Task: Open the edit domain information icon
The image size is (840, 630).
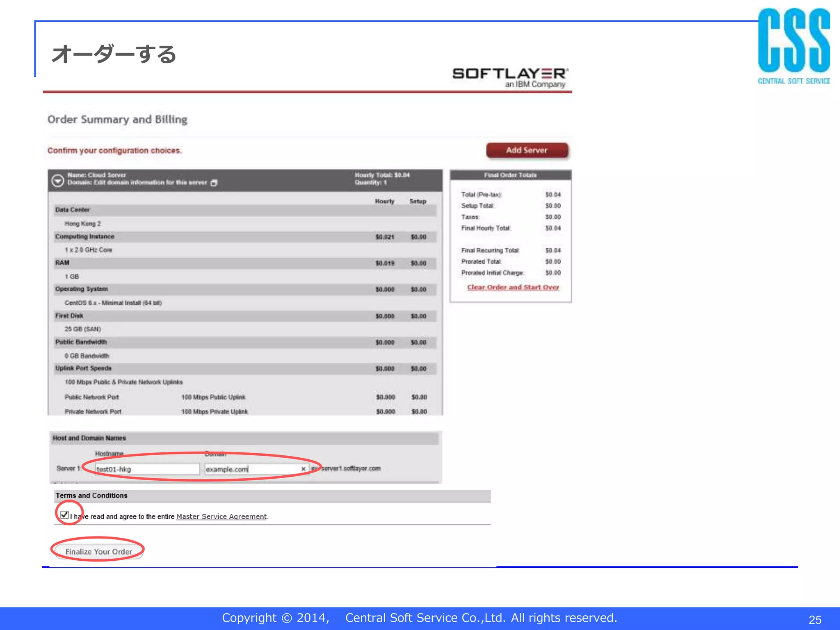Action: click(214, 183)
